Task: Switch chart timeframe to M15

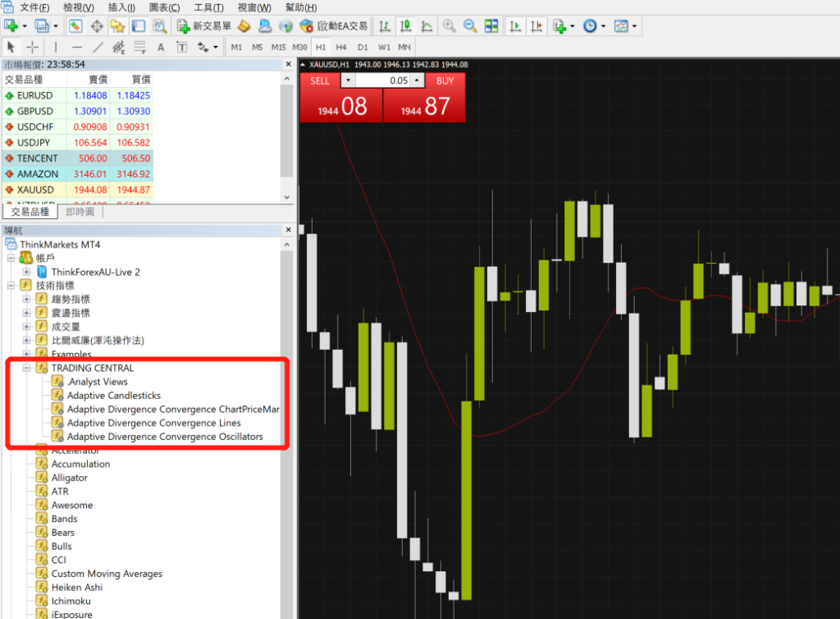Action: [x=279, y=47]
